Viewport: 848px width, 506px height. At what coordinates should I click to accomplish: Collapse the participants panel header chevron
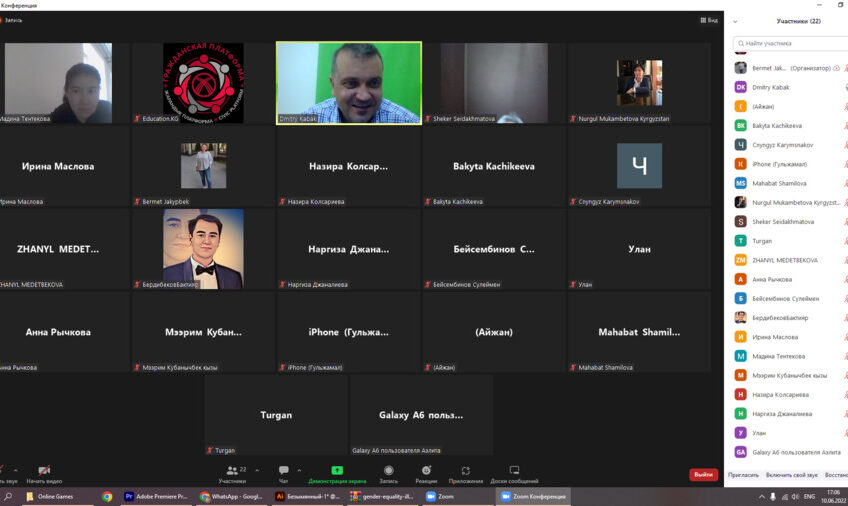click(735, 21)
